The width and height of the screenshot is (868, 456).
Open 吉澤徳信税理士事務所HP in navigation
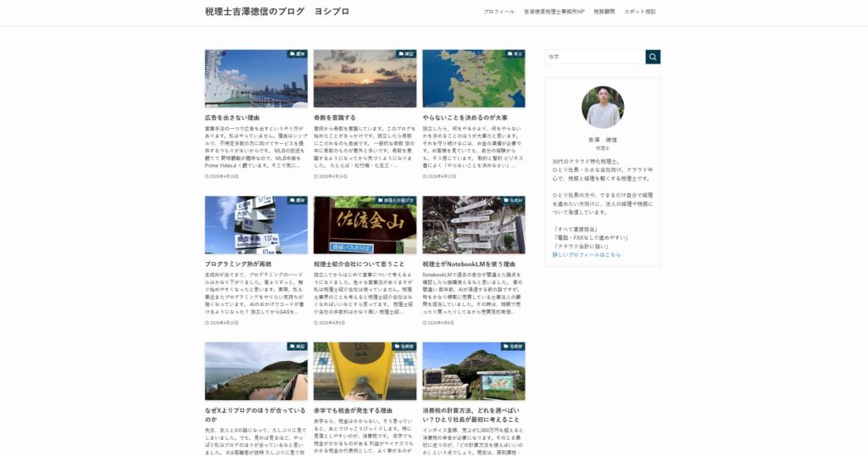pos(554,12)
